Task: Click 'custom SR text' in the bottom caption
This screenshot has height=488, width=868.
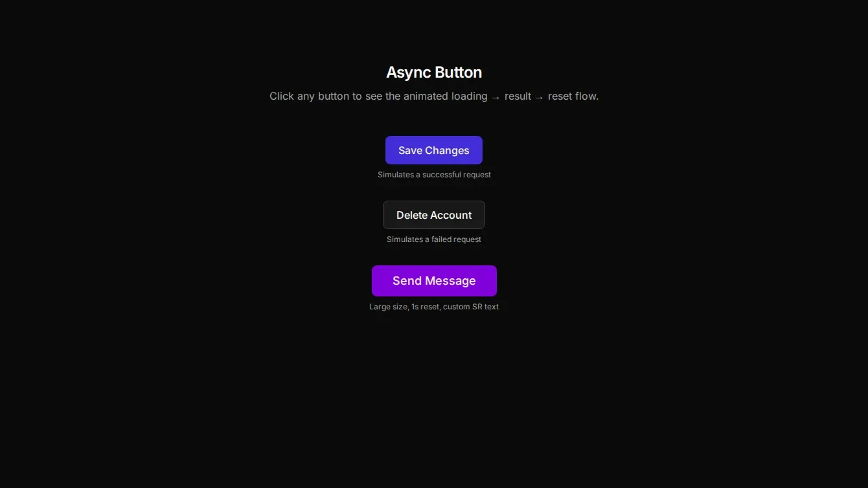Action: pos(471,307)
